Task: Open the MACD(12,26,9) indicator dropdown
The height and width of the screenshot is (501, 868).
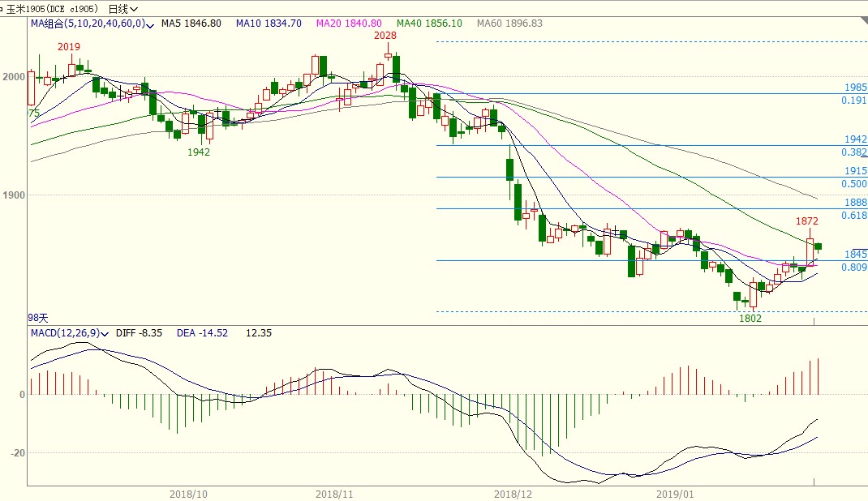Action: 63,333
